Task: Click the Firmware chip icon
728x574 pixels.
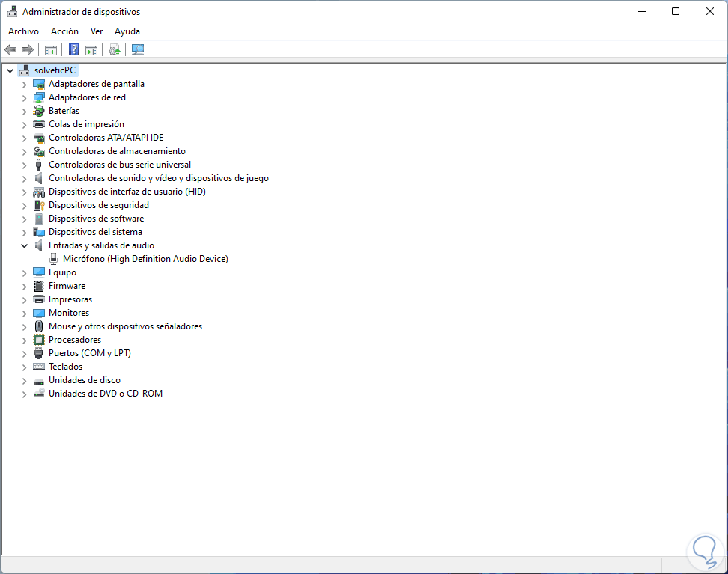Action: coord(39,286)
